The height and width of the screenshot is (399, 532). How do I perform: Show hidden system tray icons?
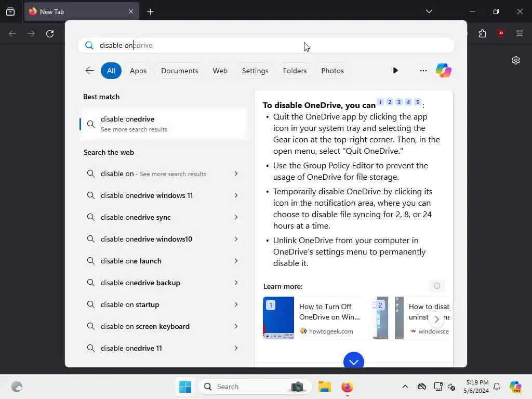point(405,387)
